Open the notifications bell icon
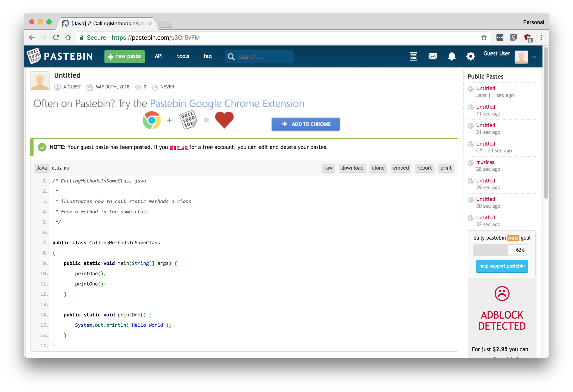 pyautogui.click(x=451, y=56)
